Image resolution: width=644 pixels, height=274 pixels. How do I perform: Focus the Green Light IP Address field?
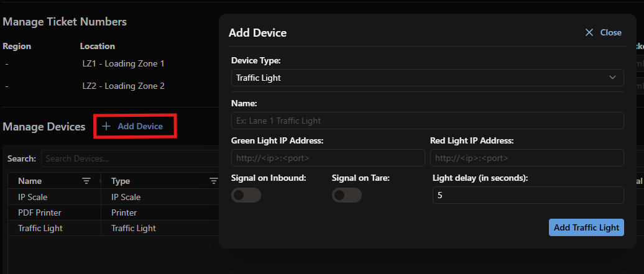(x=328, y=158)
